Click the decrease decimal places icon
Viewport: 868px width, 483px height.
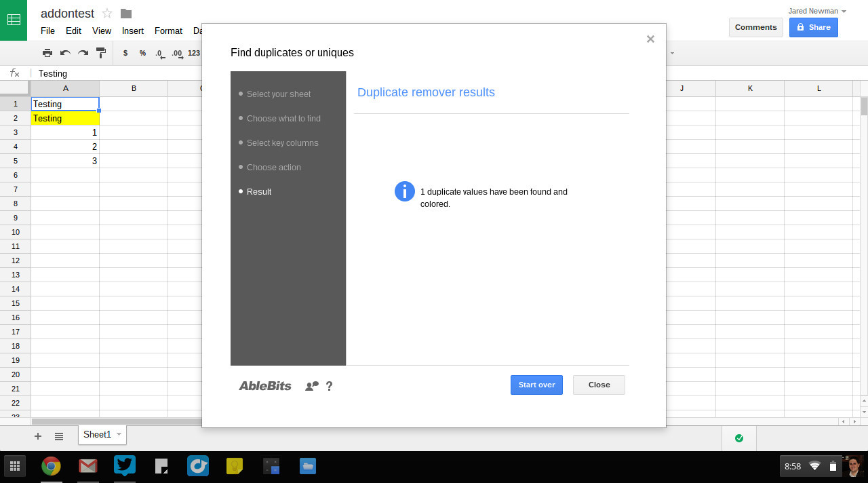(x=159, y=53)
